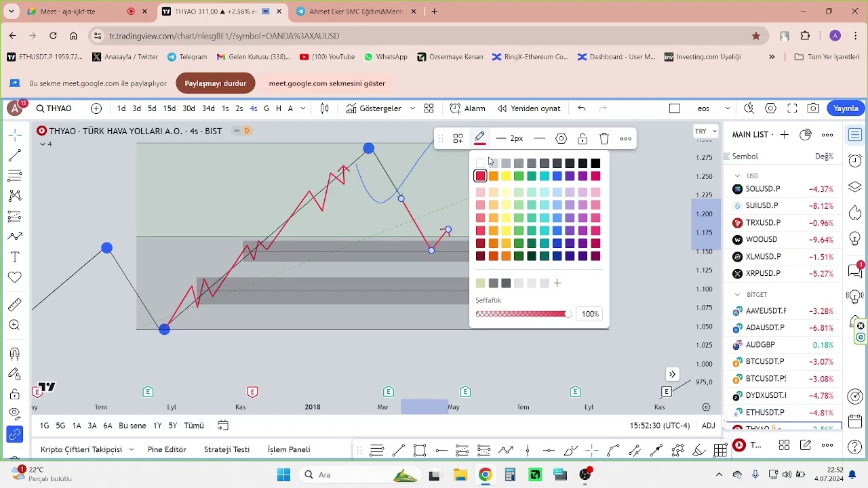
Task: Click the Şeffaflık opacity slider
Action: pos(524,314)
